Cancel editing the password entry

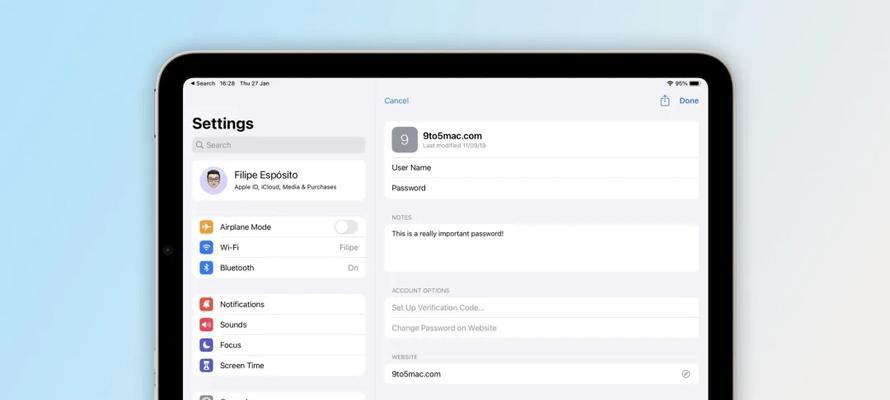pos(396,100)
